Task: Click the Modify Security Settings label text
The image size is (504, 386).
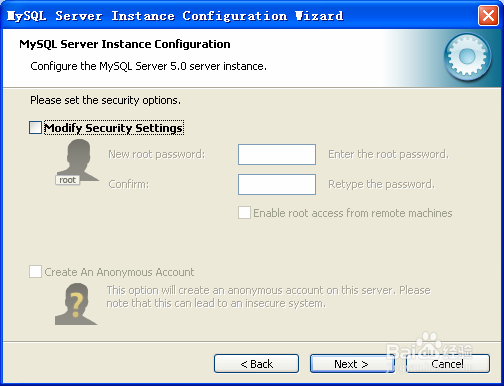Action: [114, 128]
